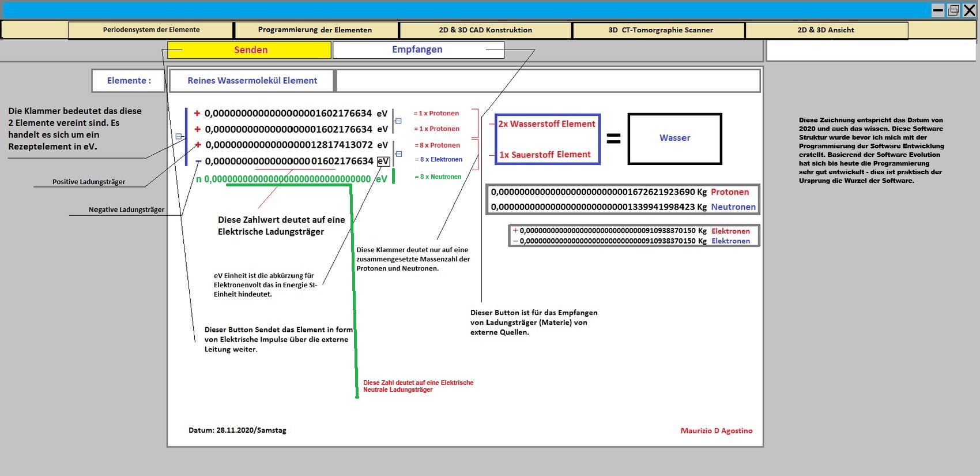This screenshot has height=476, width=980.
Task: Open the 2D & 3D CAD Konstruktion tab
Action: tap(485, 30)
